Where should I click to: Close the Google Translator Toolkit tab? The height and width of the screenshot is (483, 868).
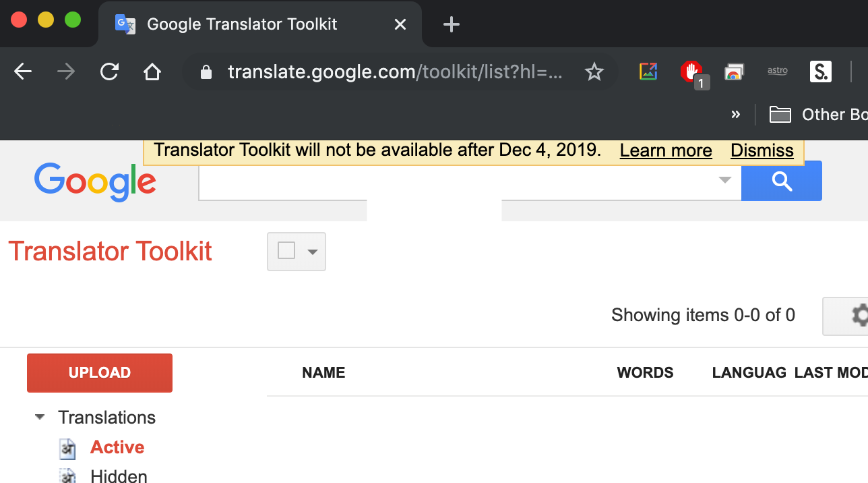click(400, 24)
